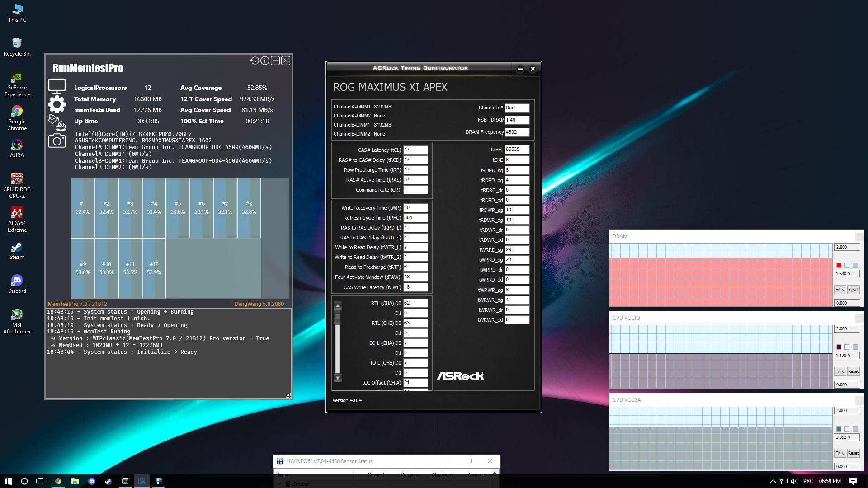Screen dimensions: 868x488
Task: Open RunMemtestPro settings gear icon
Action: tap(57, 104)
